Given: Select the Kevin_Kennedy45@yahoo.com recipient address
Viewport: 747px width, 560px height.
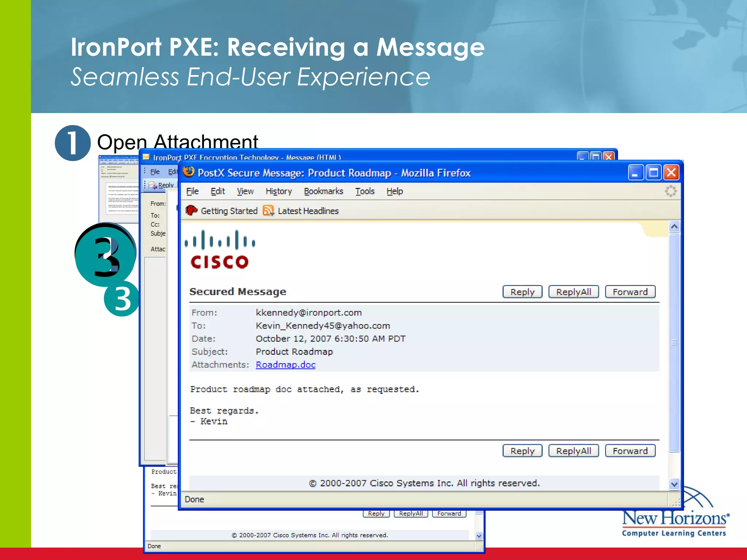Looking at the screenshot, I should tap(323, 326).
